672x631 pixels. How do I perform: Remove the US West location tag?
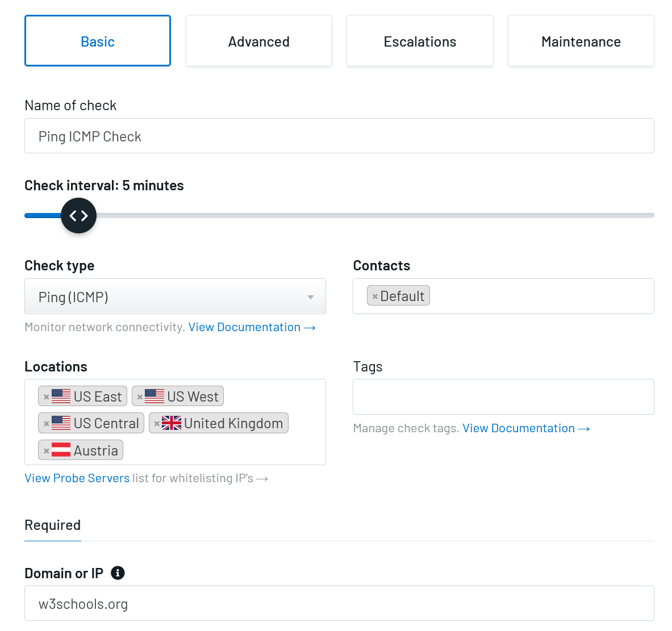click(x=140, y=397)
